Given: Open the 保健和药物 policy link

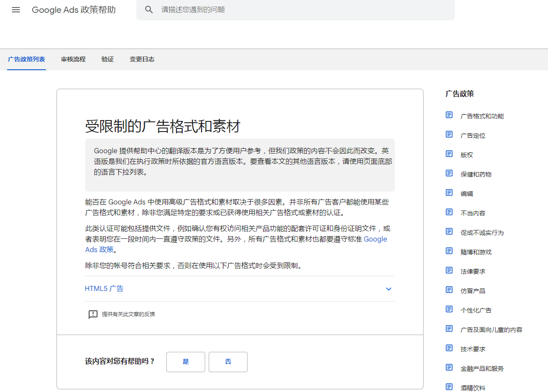Looking at the screenshot, I should pyautogui.click(x=476, y=174).
